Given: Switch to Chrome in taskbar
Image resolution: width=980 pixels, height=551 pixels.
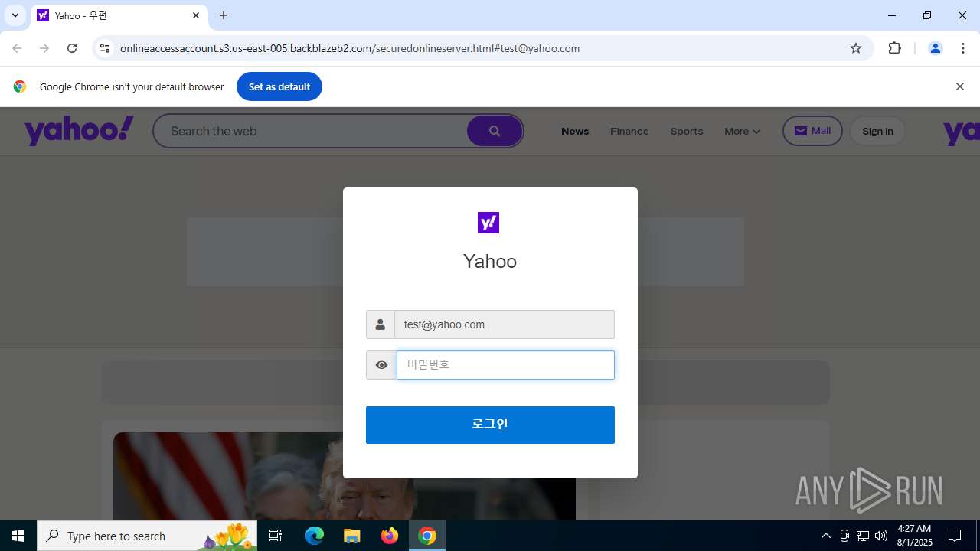Looking at the screenshot, I should tap(427, 536).
